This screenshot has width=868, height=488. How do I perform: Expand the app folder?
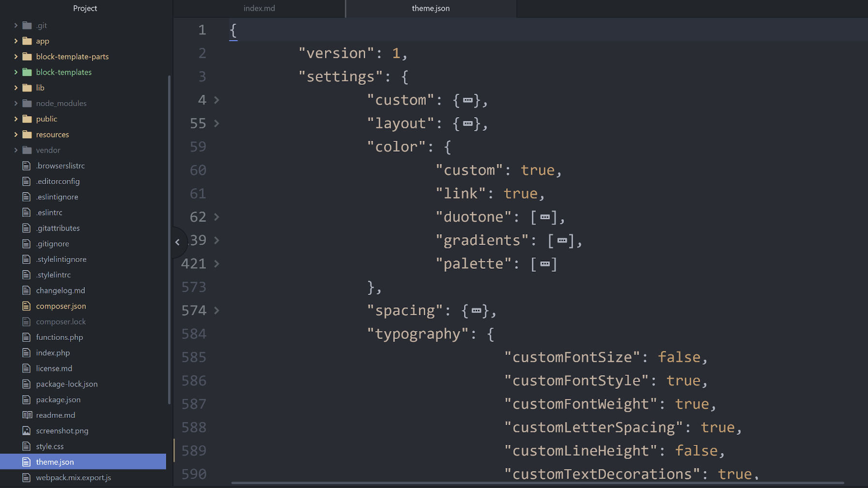click(15, 41)
